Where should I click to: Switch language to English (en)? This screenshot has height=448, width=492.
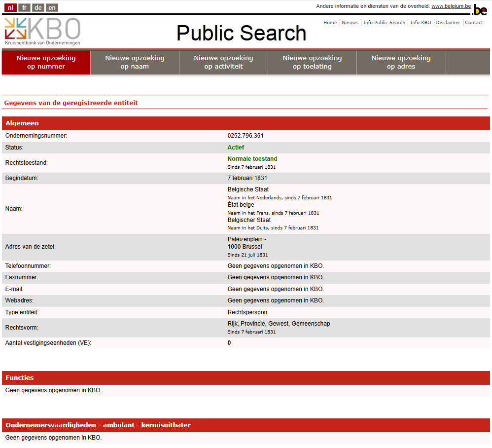click(52, 7)
